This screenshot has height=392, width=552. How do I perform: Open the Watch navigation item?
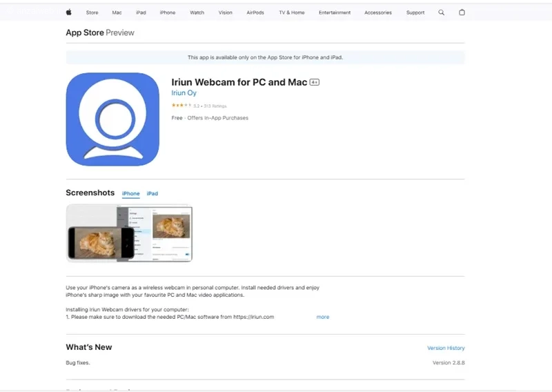click(x=197, y=12)
